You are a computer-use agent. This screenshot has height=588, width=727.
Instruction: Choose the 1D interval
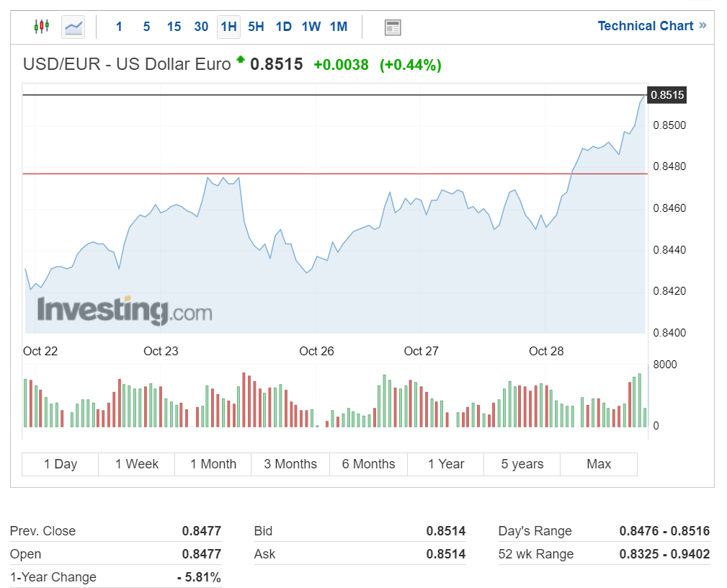[284, 27]
